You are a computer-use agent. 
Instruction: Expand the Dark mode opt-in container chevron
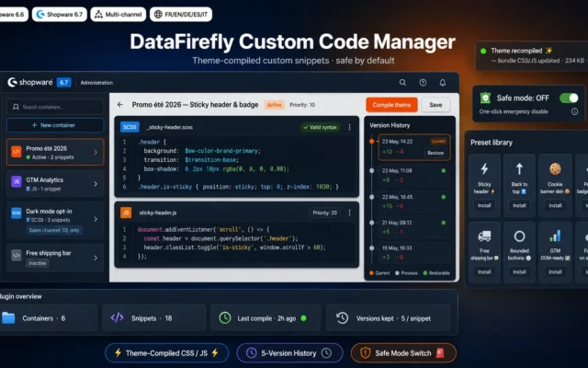tap(96, 219)
